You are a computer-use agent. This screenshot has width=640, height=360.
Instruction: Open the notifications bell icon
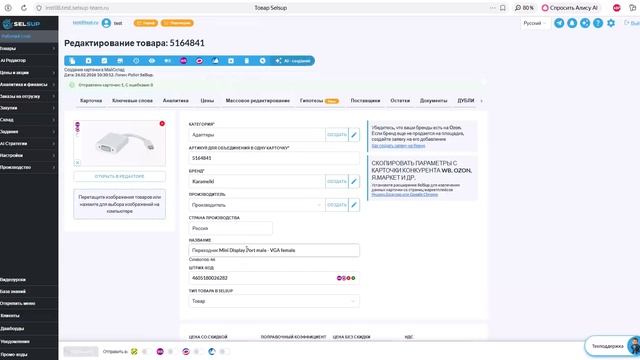click(572, 23)
